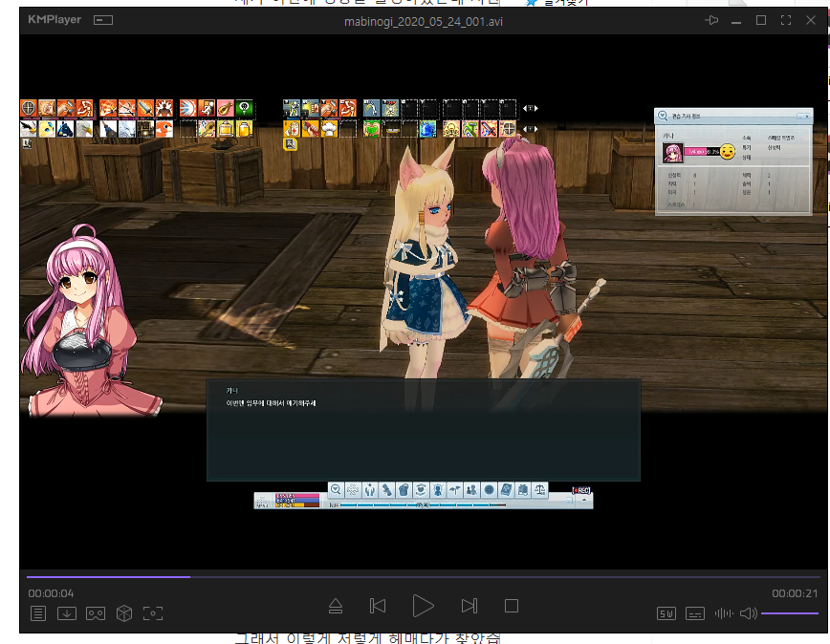This screenshot has height=644, width=830.
Task: Toggle the SW decoder button
Action: 666,613
